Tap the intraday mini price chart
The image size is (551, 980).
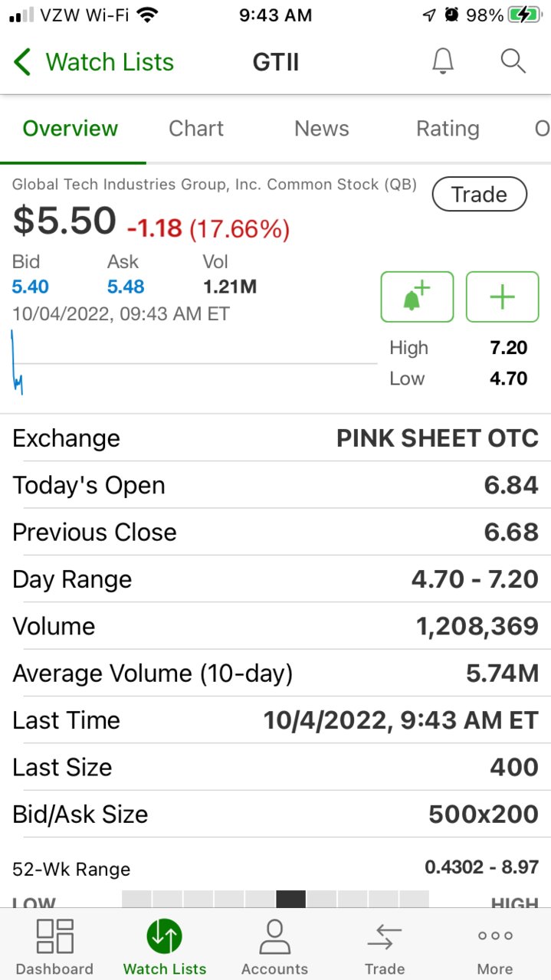(195, 362)
